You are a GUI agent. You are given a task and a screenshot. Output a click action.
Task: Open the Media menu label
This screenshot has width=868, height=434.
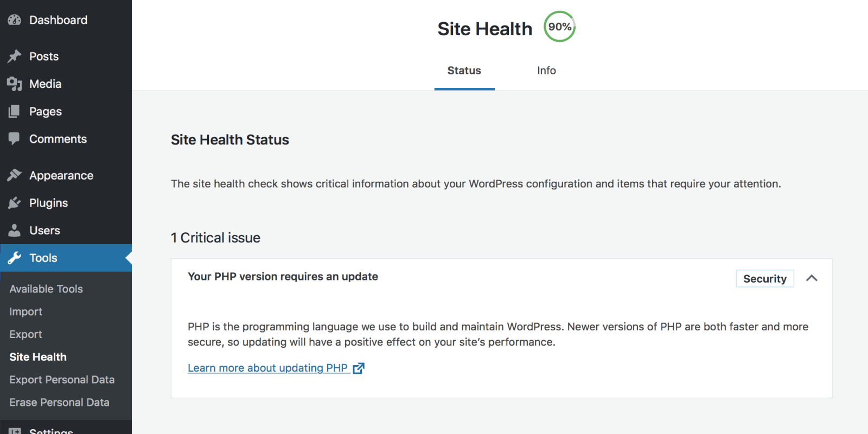pyautogui.click(x=45, y=84)
